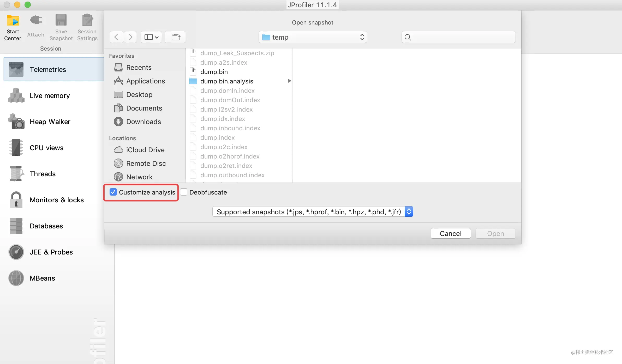
Task: Open the Start Center
Action: click(x=13, y=27)
